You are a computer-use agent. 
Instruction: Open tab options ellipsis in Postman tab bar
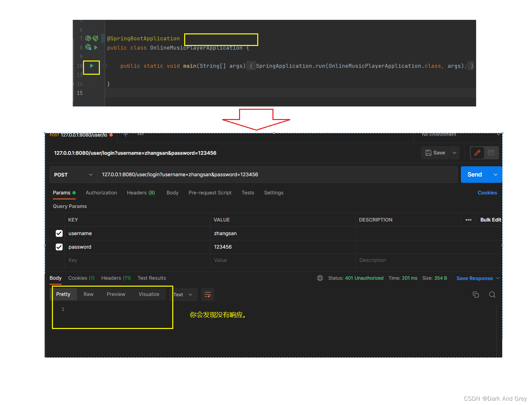click(x=141, y=134)
